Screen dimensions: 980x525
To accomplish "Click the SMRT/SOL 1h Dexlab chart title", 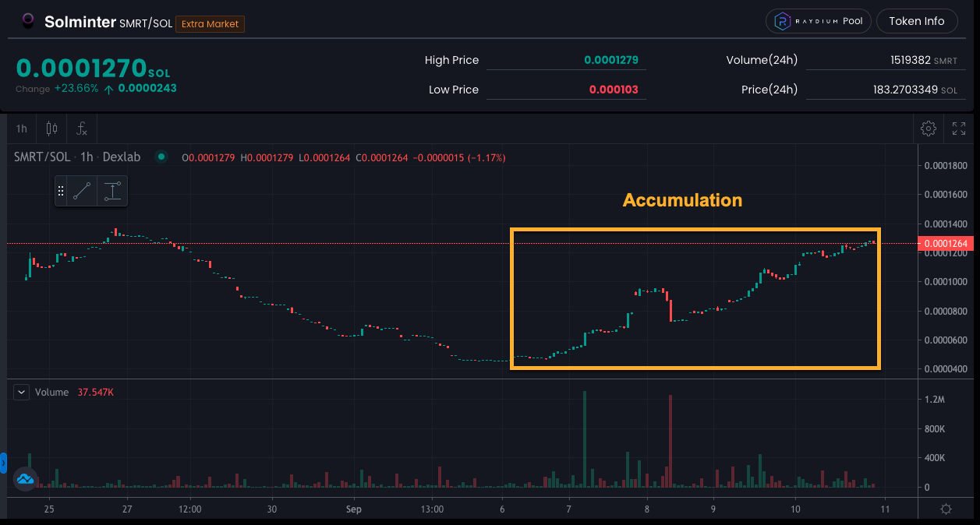I will 77,157.
